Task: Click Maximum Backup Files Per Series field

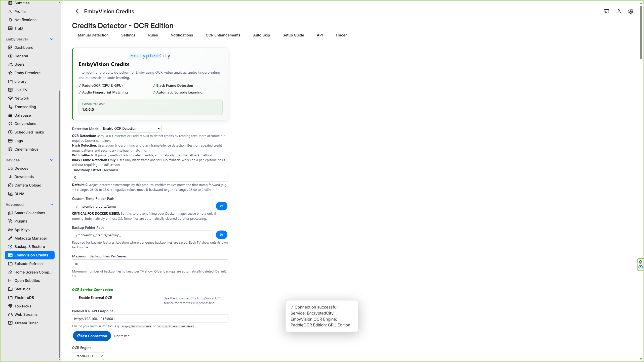Action: (150, 264)
